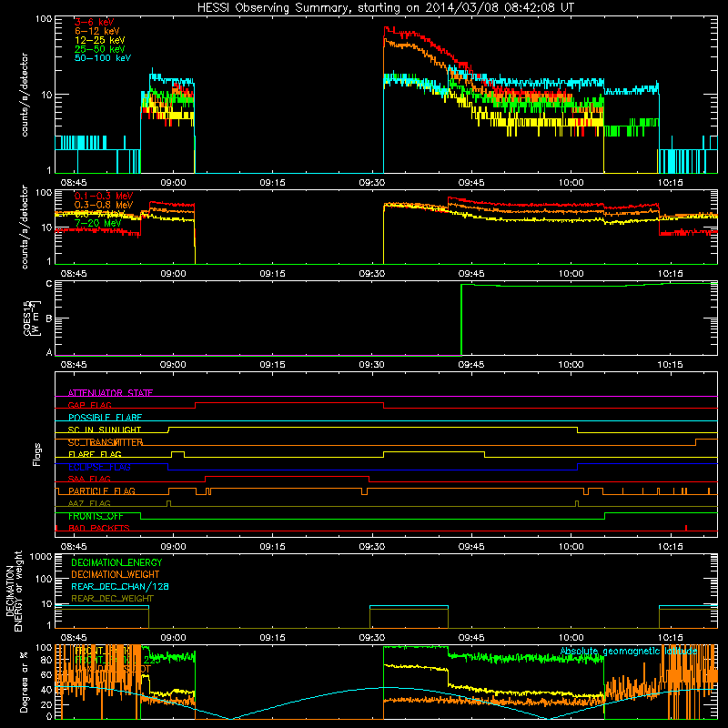Select the SC_TRANSMITTER flag label
Image resolution: width=728 pixels, height=728 pixels.
pos(106,442)
